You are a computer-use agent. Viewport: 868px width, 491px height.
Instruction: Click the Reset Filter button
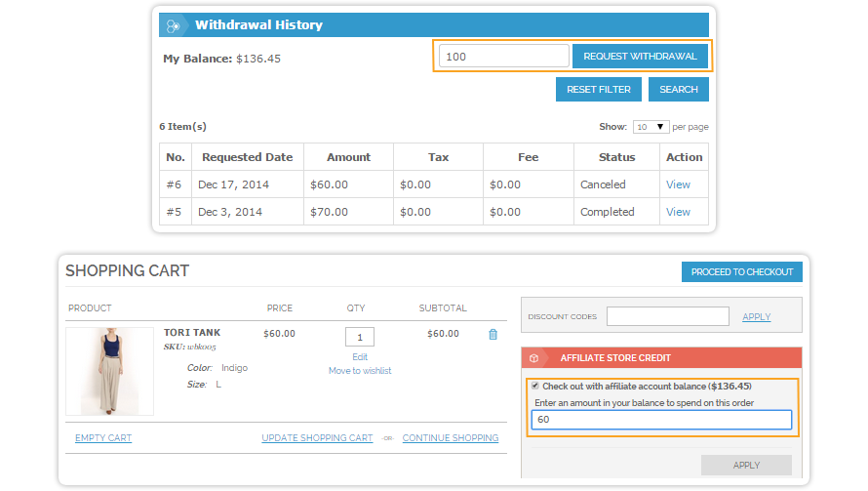point(599,89)
